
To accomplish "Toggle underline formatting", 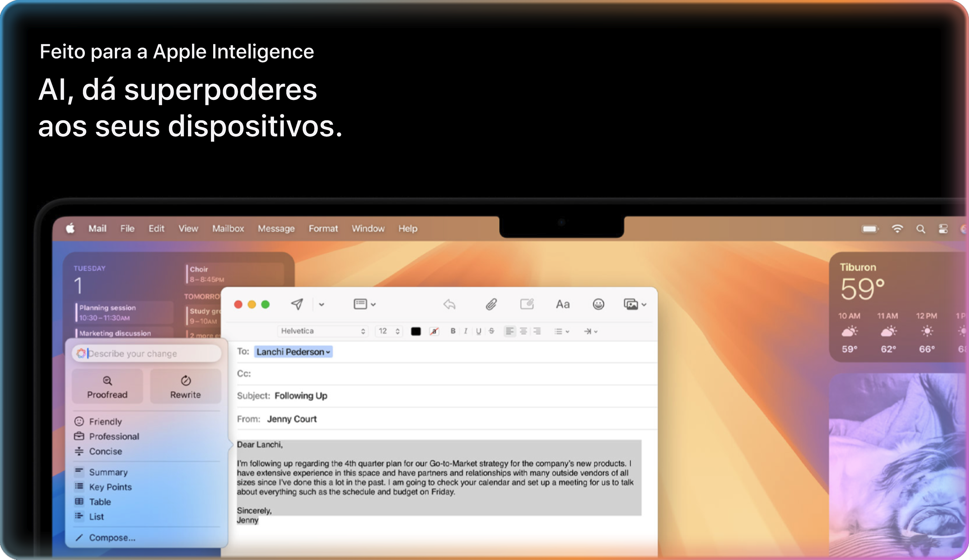I will click(478, 331).
